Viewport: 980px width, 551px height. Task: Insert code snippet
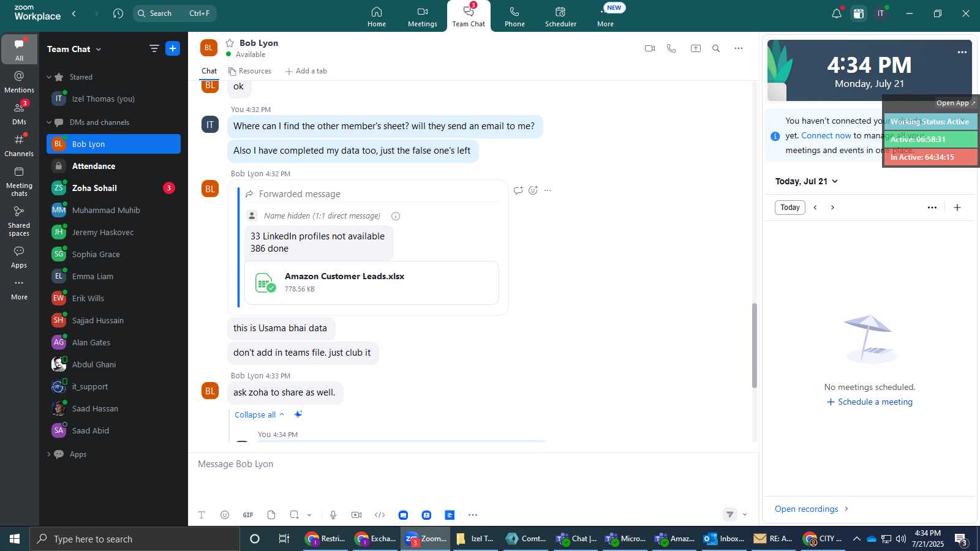(380, 515)
